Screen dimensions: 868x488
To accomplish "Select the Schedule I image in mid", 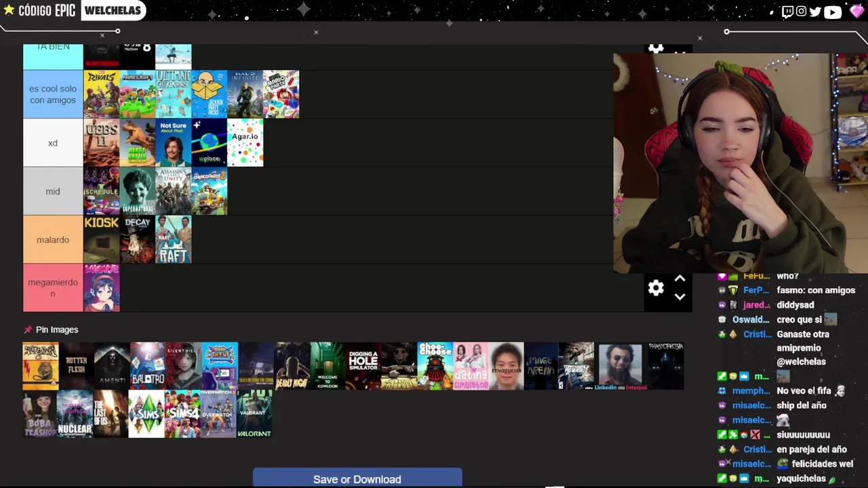I will (x=102, y=191).
